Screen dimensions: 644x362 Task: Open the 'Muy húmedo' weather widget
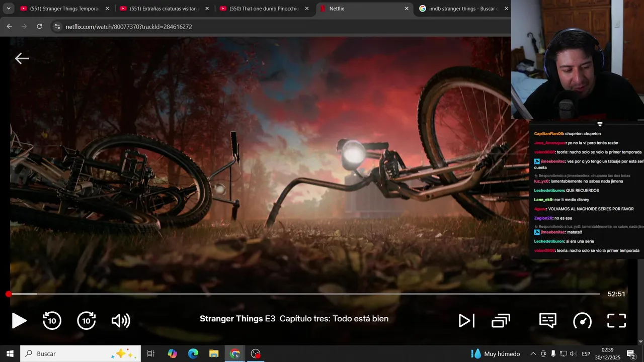(495, 354)
